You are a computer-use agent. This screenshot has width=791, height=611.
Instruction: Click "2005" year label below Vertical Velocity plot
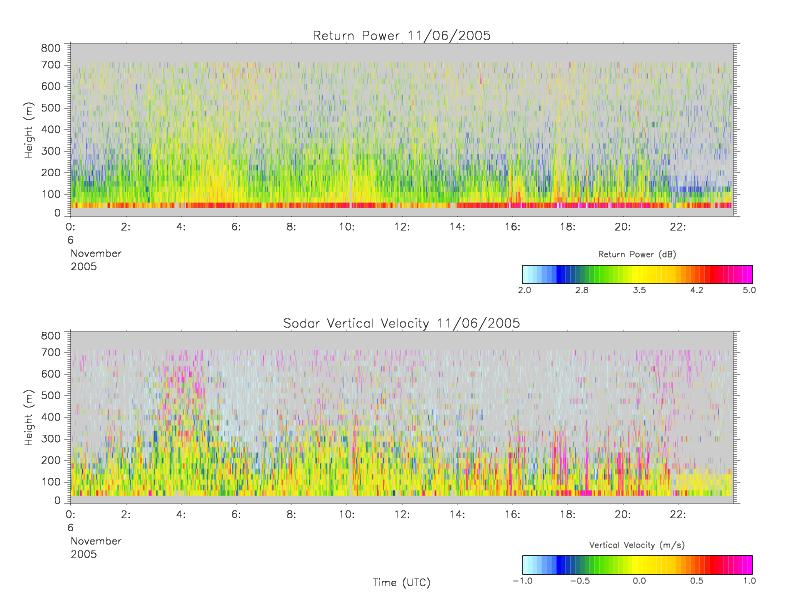click(x=83, y=554)
